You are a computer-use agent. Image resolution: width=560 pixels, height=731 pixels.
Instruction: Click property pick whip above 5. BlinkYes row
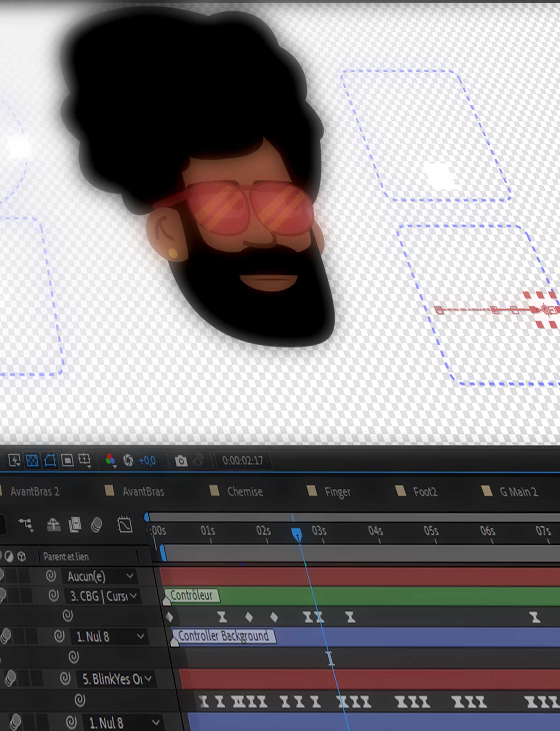pyautogui.click(x=73, y=656)
